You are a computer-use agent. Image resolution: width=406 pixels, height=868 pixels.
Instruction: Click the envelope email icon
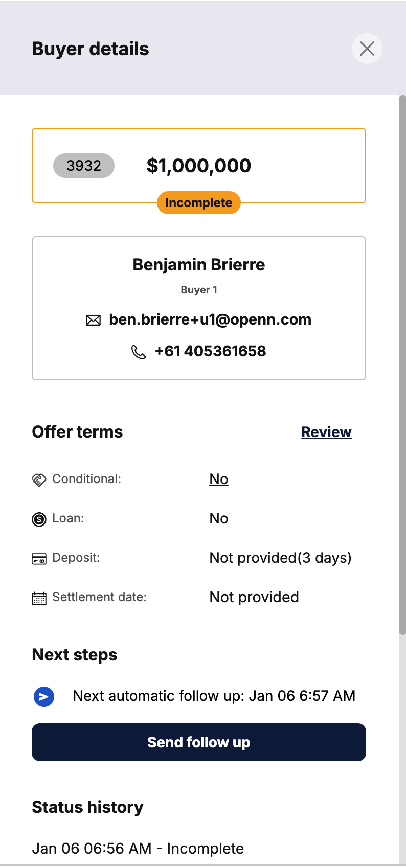click(x=93, y=321)
